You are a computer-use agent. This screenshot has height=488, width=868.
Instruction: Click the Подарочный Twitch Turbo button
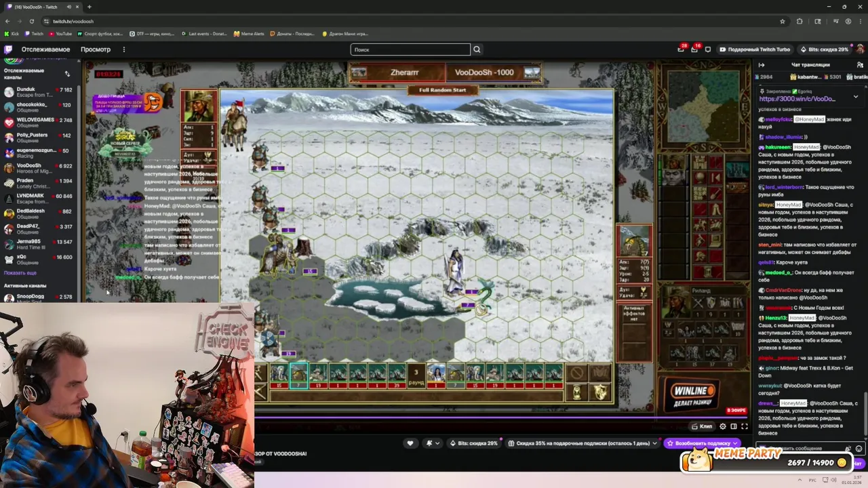[x=755, y=49]
